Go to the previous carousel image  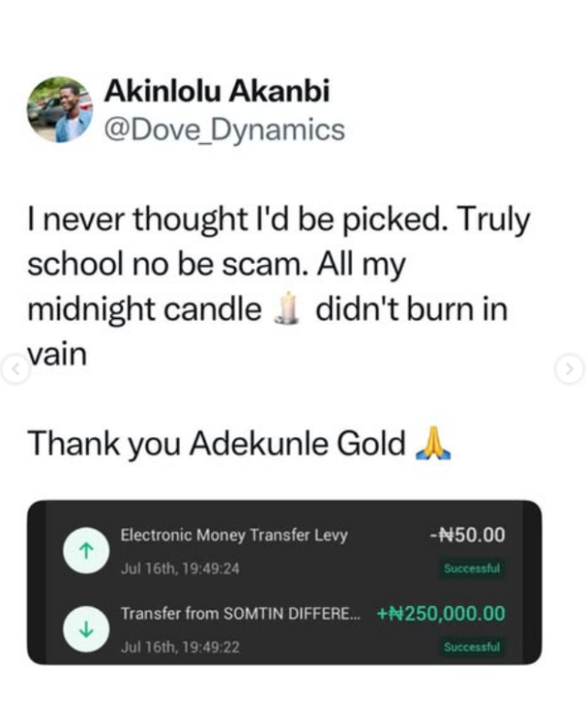coord(14,370)
